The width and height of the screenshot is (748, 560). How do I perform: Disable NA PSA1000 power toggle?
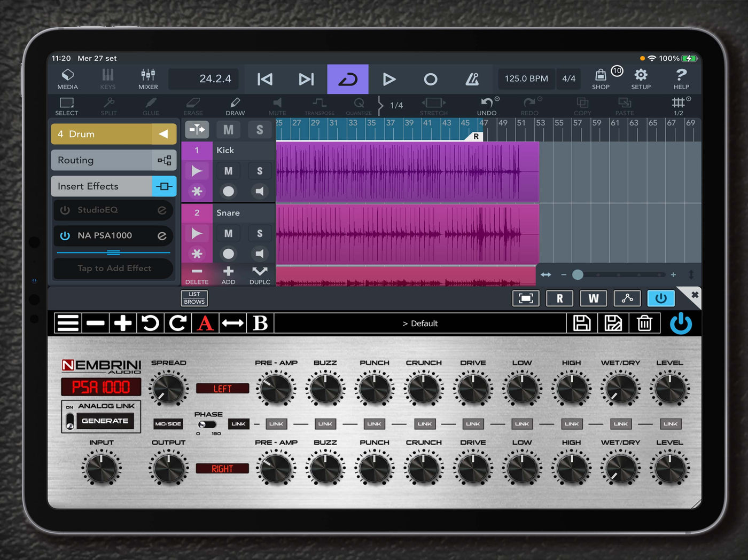[x=65, y=235]
